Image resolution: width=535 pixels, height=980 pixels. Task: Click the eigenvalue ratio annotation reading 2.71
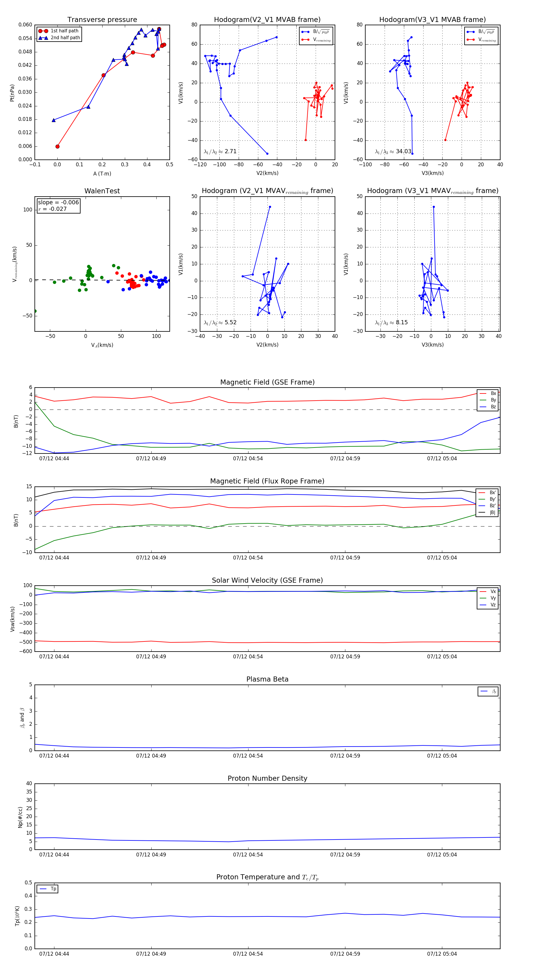(220, 151)
